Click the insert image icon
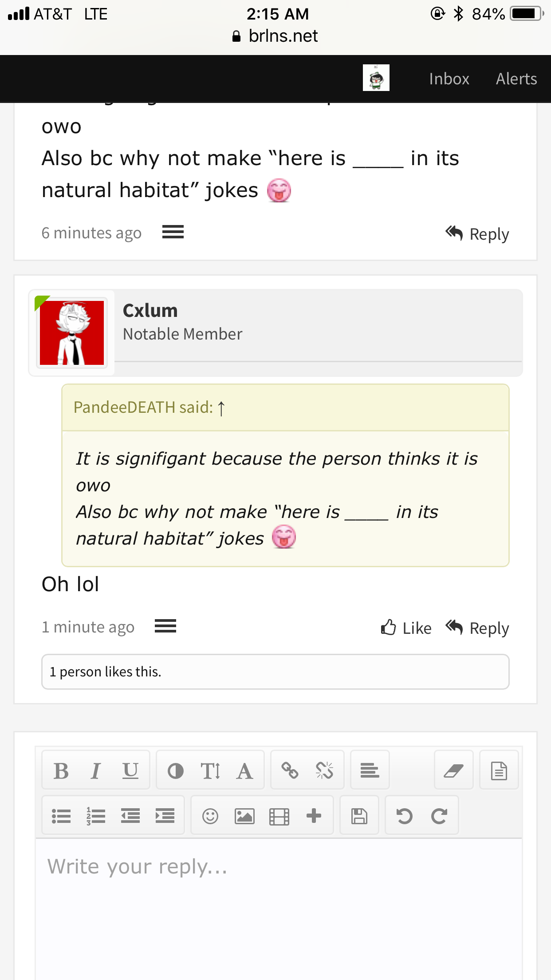Viewport: 551px width, 980px height. pos(244,816)
